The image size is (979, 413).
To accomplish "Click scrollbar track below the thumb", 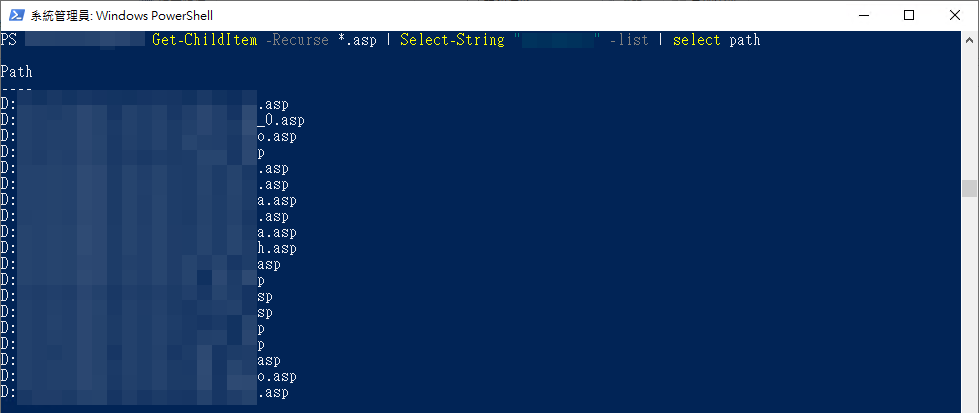I will pyautogui.click(x=969, y=300).
